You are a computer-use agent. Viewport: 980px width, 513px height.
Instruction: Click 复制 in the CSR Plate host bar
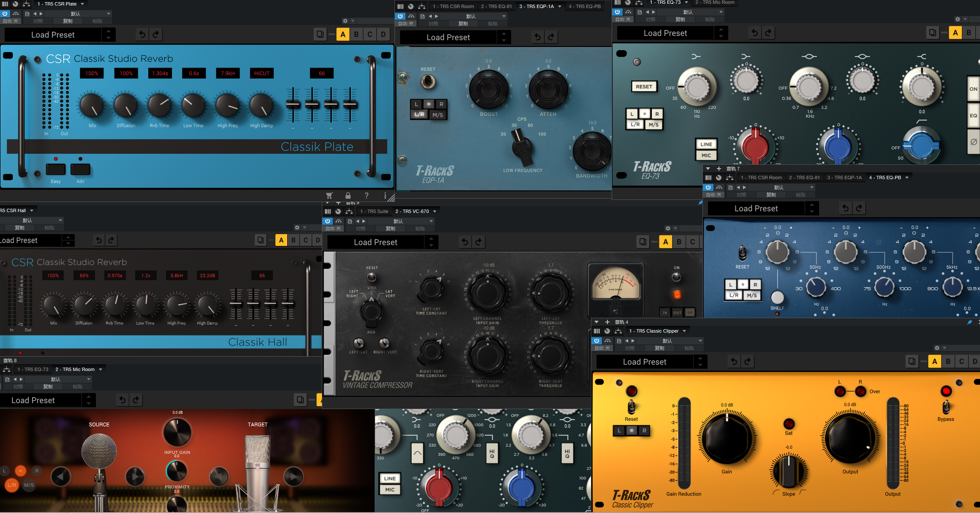(68, 21)
